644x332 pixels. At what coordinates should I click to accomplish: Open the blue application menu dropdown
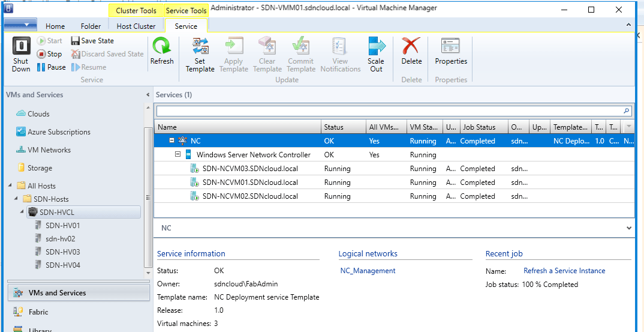tap(20, 25)
